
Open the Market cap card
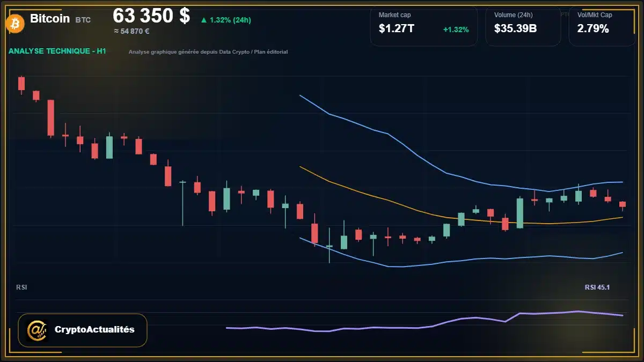click(424, 26)
